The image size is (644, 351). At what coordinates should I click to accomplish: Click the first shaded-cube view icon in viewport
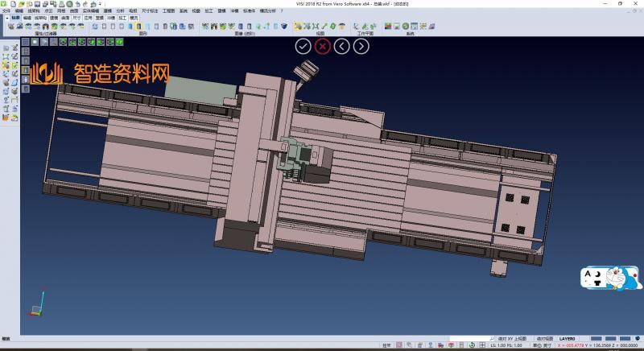point(35,42)
